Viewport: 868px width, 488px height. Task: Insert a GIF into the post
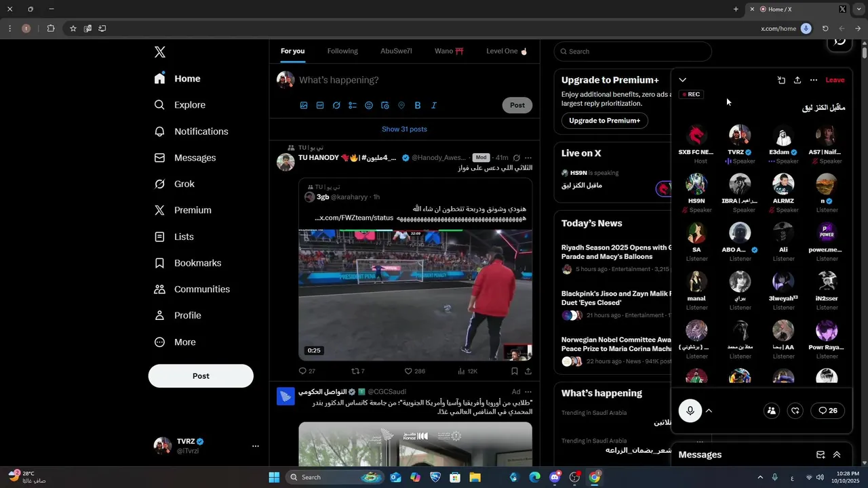pyautogui.click(x=320, y=105)
